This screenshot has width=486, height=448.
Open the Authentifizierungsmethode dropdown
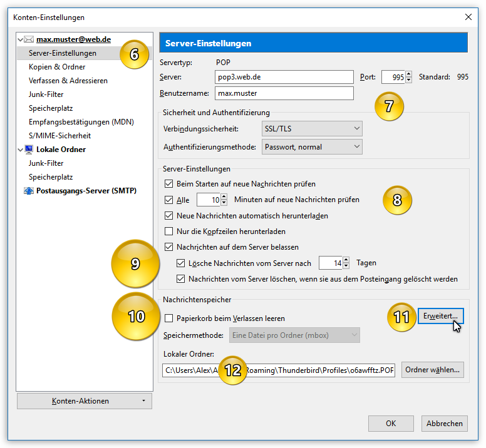point(312,147)
